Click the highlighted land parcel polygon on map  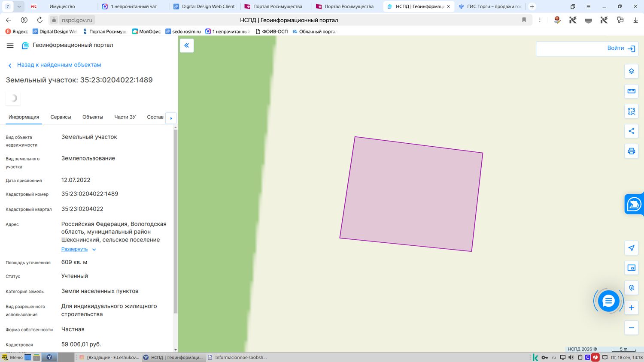click(x=411, y=194)
